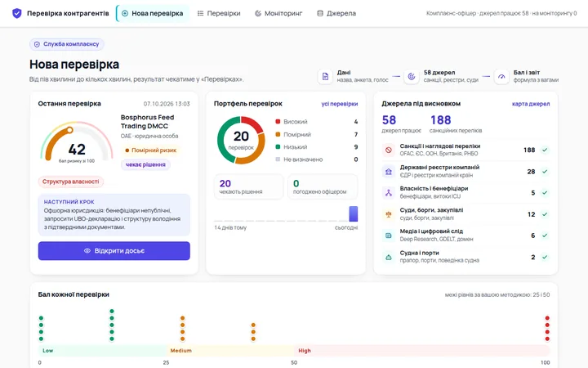Viewport: 588px width, 368px height.
Task: Open the карта джерел link
Action: [531, 104]
